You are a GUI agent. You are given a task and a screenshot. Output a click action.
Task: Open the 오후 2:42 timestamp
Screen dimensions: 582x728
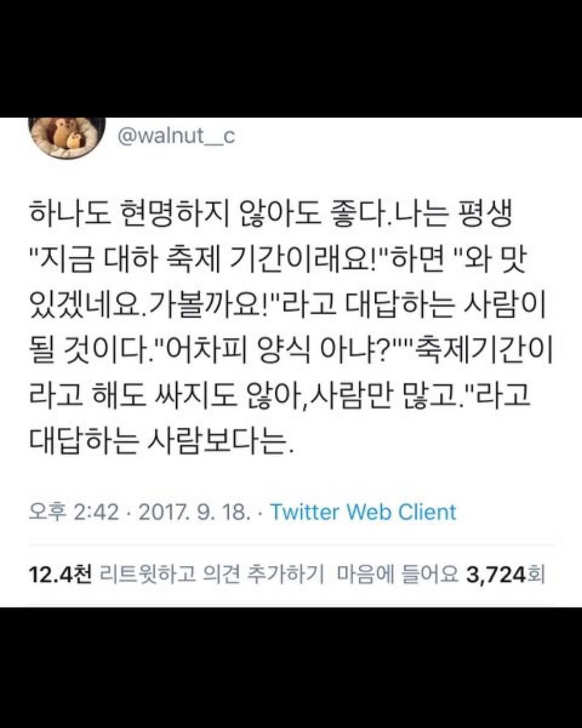(74, 511)
